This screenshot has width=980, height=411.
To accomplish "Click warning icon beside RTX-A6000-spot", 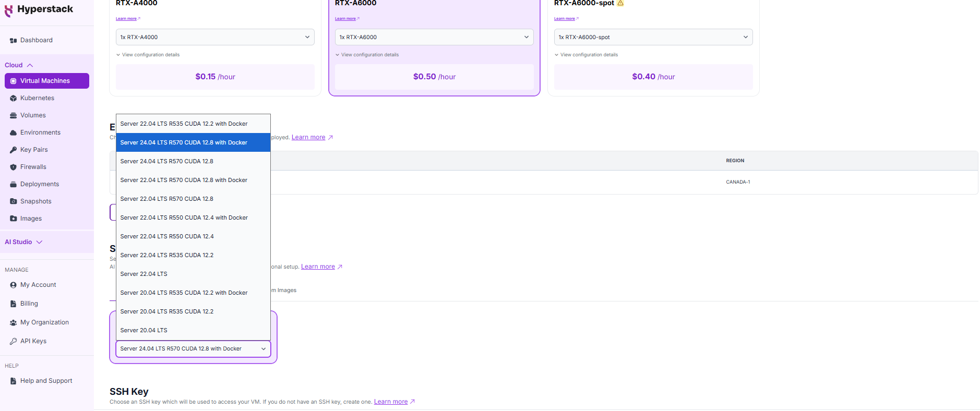I will click(x=620, y=3).
